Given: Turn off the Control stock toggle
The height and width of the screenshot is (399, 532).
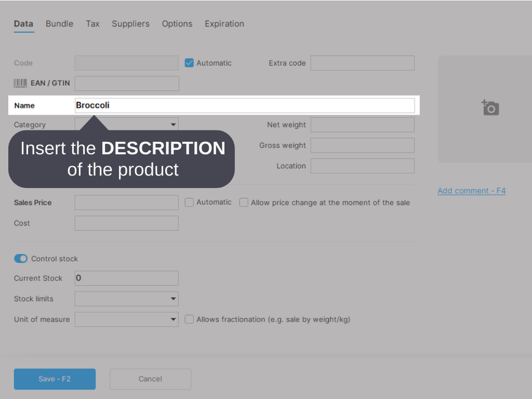Looking at the screenshot, I should 21,258.
